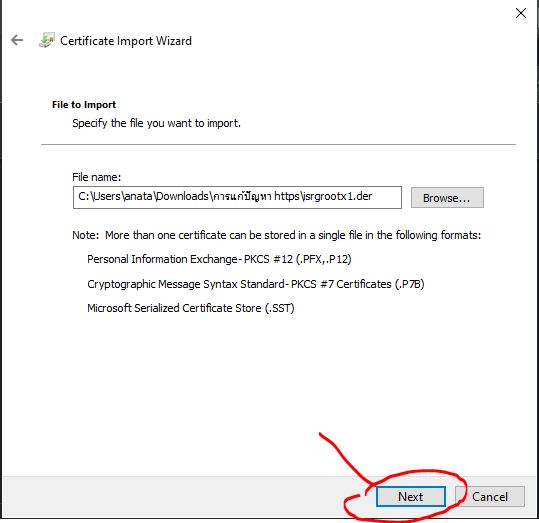
Task: Click the Certificate Import Wizard certificate icon
Action: tap(47, 40)
